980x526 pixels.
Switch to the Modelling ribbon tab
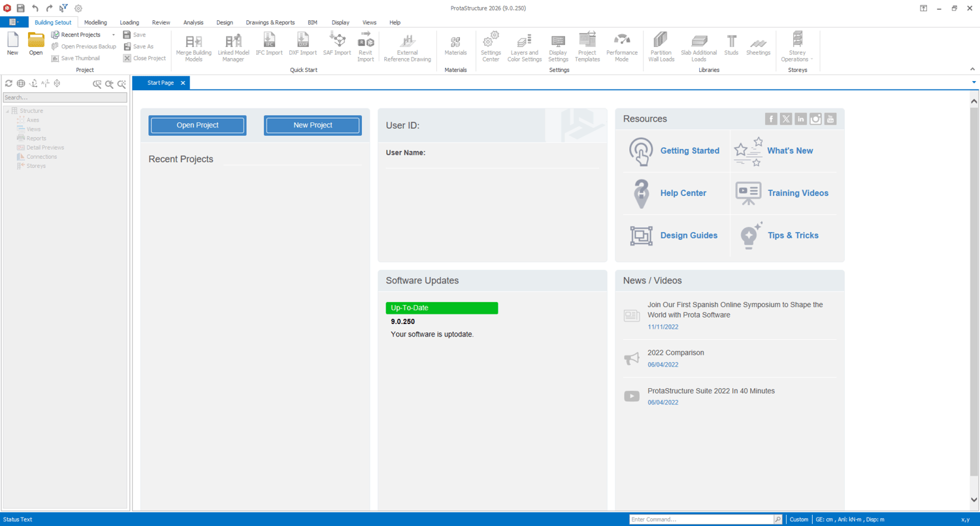click(95, 22)
